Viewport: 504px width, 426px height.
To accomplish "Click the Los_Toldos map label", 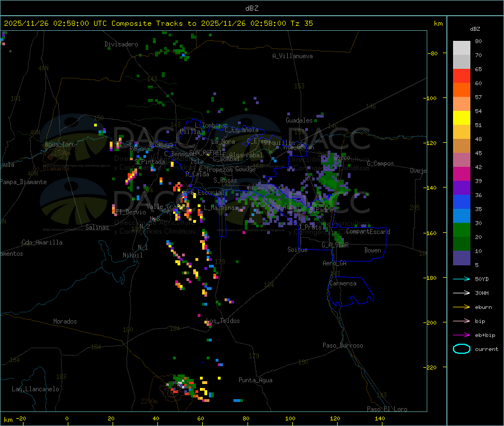I will click(x=223, y=321).
